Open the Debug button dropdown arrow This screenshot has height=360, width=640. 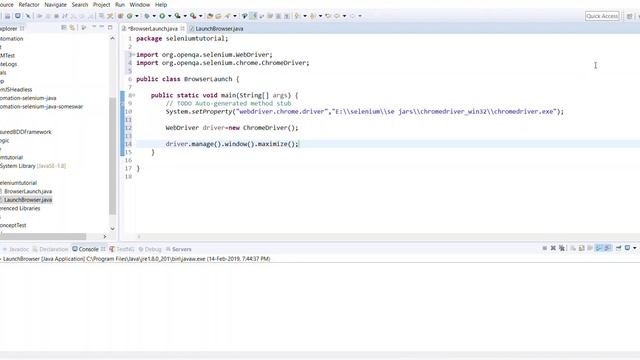click(154, 16)
